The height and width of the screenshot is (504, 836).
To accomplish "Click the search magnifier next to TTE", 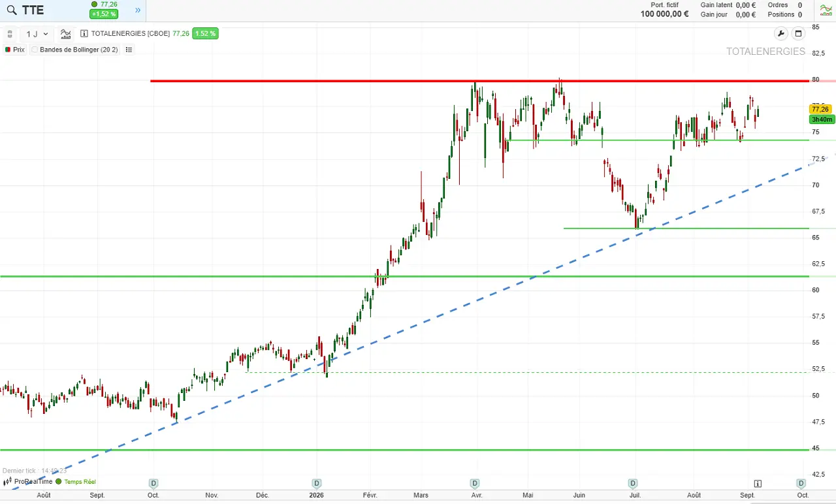I will 11,10.
